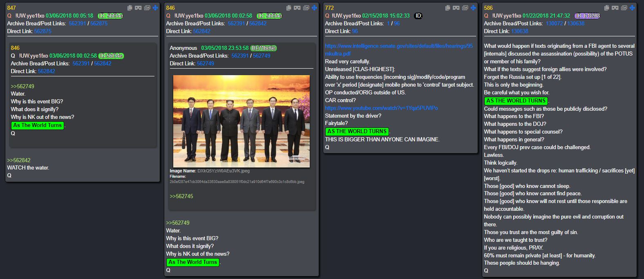644x279 pixels.
Task: Click the goggles icon on post 772
Action: pos(456,8)
